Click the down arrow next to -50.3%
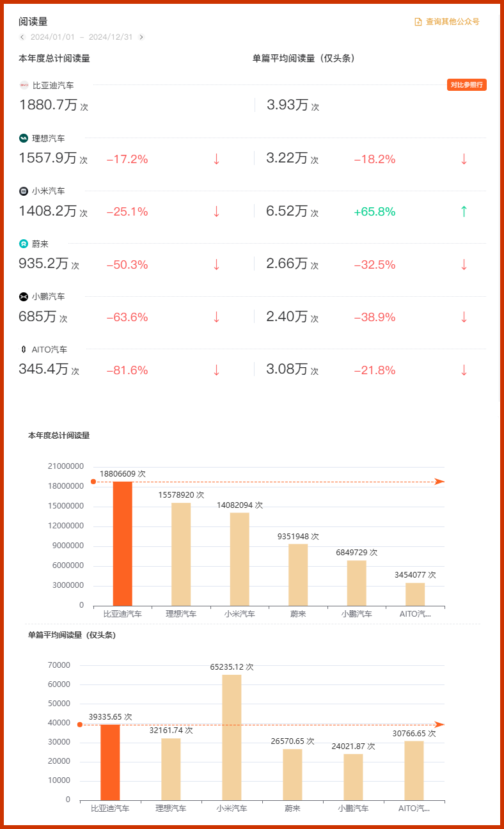This screenshot has height=829, width=504. click(x=216, y=265)
